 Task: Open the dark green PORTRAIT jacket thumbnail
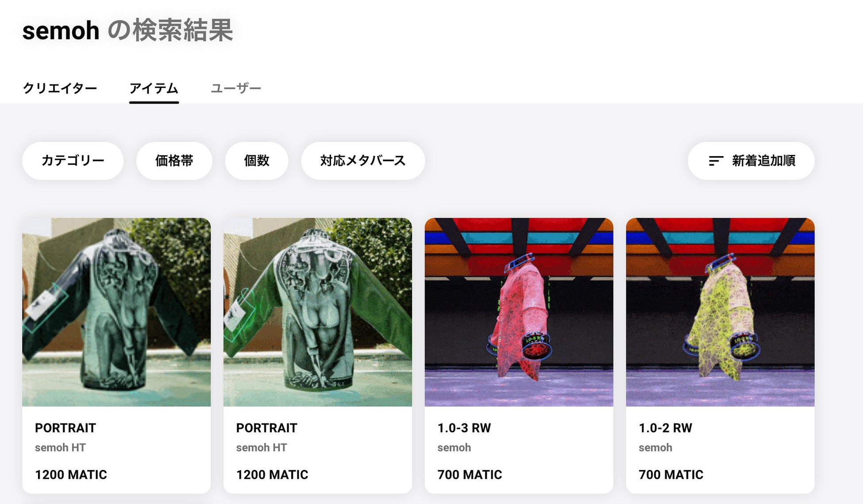pos(116,312)
